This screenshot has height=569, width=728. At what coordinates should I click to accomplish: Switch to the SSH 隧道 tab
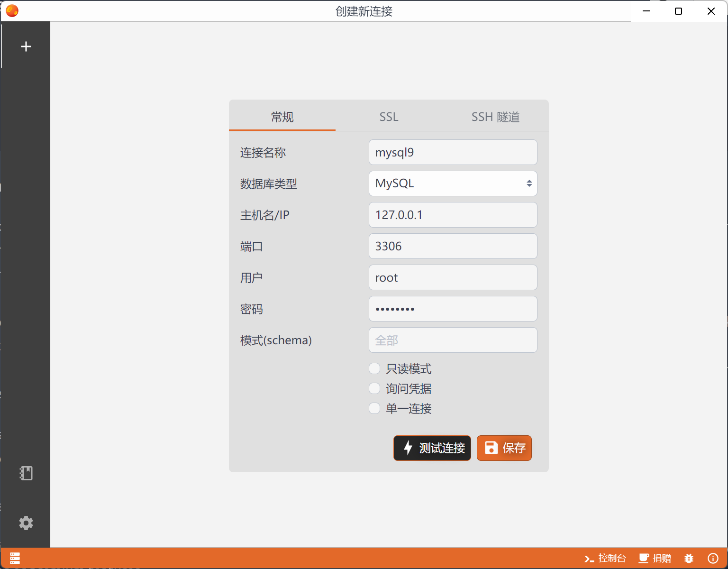tap(495, 117)
